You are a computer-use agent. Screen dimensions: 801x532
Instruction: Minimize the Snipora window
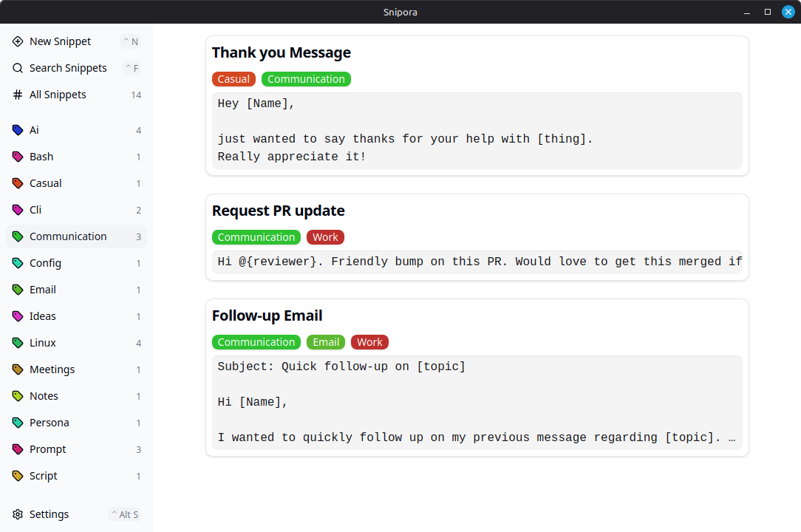747,12
